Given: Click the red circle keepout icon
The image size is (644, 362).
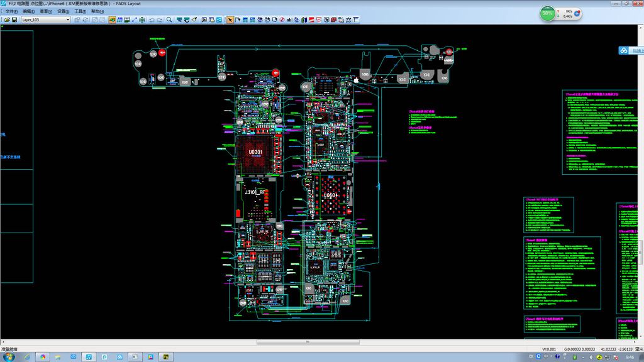Looking at the screenshot, I should (x=282, y=19).
